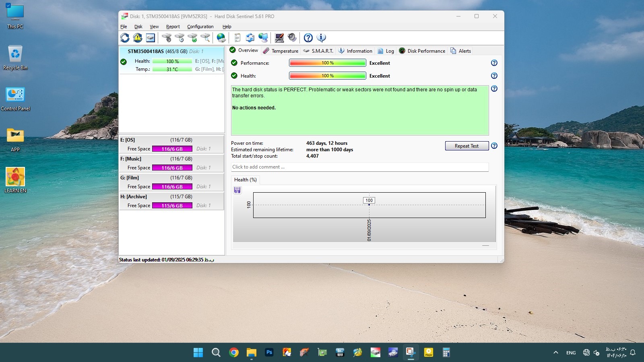Click the refresh icon with yellow warning sign
The height and width of the screenshot is (362, 644).
coord(138,38)
